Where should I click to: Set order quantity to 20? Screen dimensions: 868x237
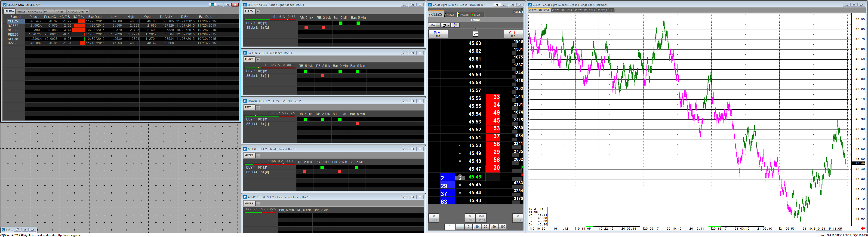[486, 227]
